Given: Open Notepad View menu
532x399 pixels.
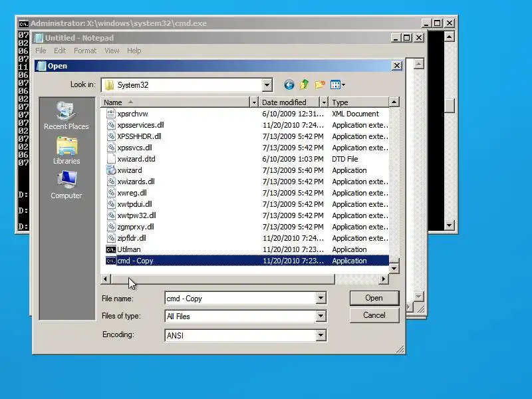Looking at the screenshot, I should coord(112,51).
